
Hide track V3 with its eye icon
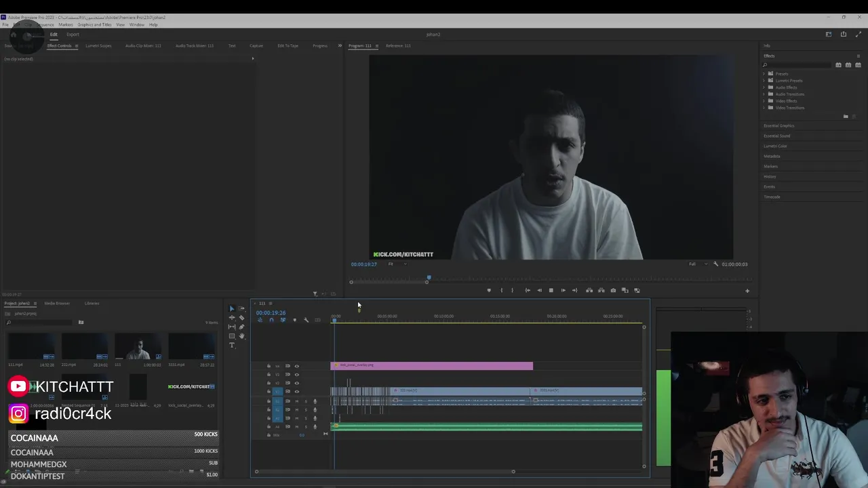point(296,375)
